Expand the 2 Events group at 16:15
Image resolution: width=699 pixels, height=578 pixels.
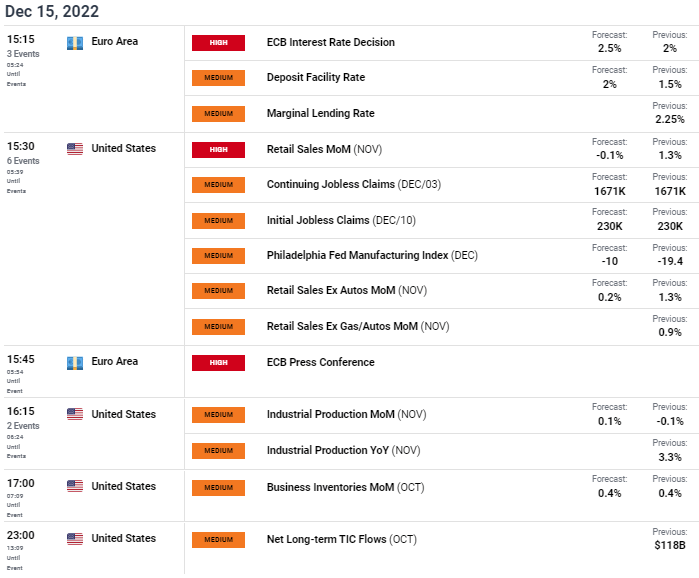tap(23, 426)
